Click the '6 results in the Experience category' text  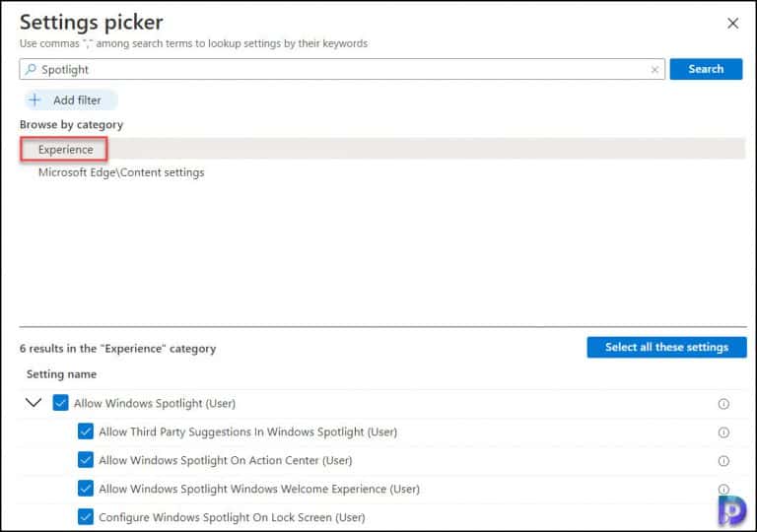click(118, 349)
